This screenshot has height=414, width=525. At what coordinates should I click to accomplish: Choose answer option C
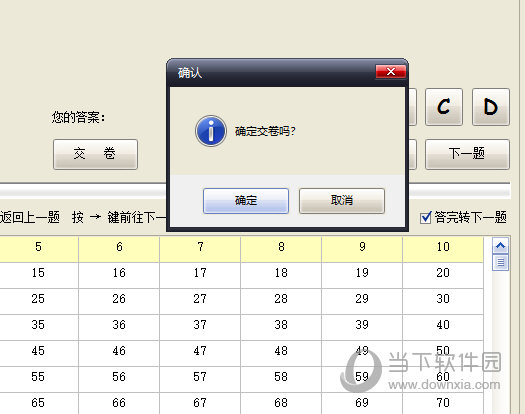[444, 107]
